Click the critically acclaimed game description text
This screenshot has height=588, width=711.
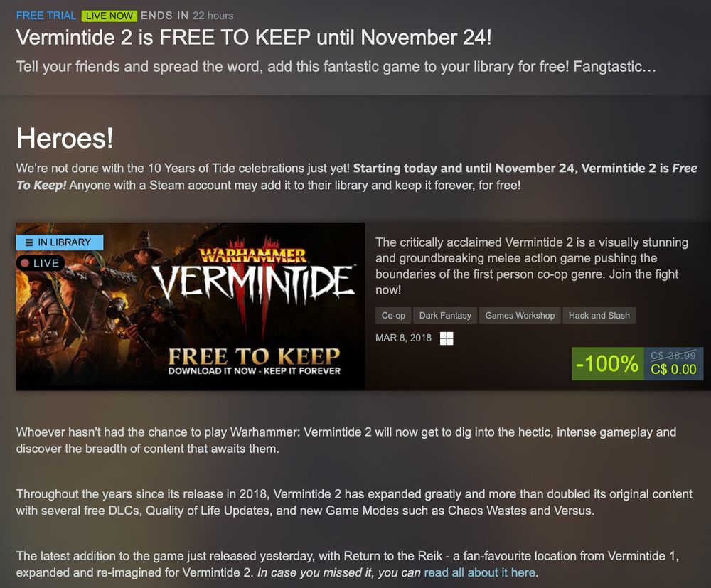531,266
